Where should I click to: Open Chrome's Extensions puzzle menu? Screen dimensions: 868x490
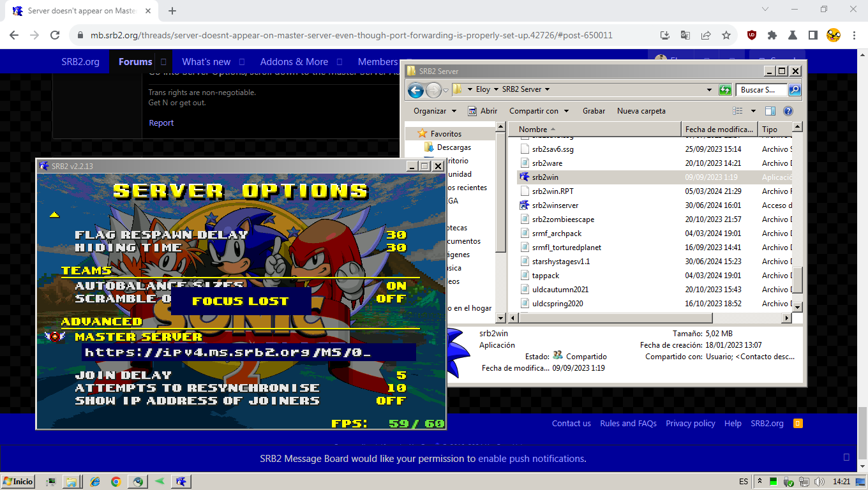pos(772,35)
